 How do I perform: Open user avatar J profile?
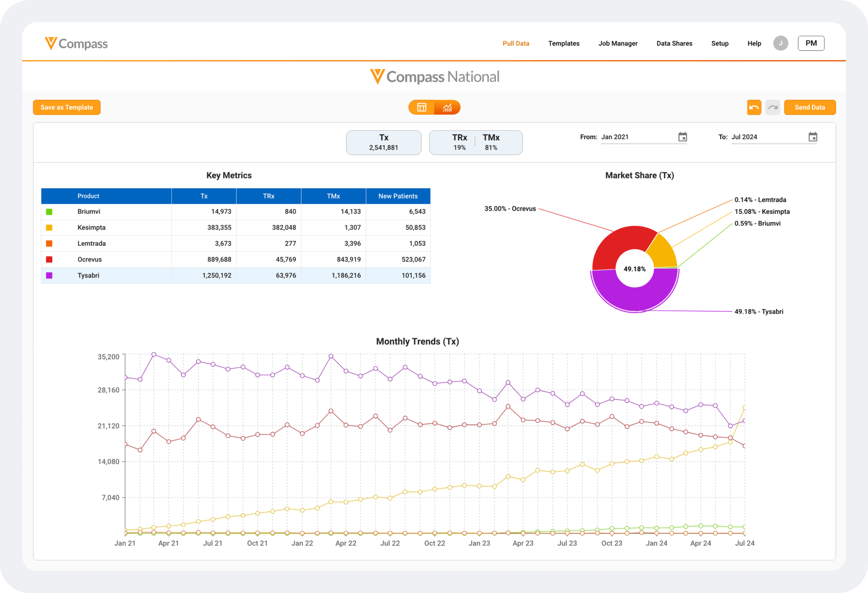[x=780, y=43]
